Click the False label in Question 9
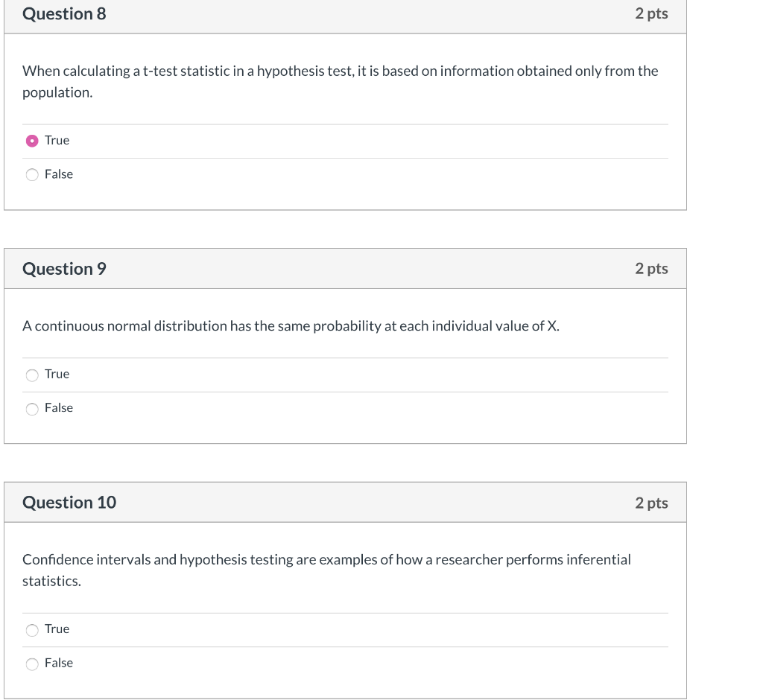This screenshot has width=763, height=700. 59,408
